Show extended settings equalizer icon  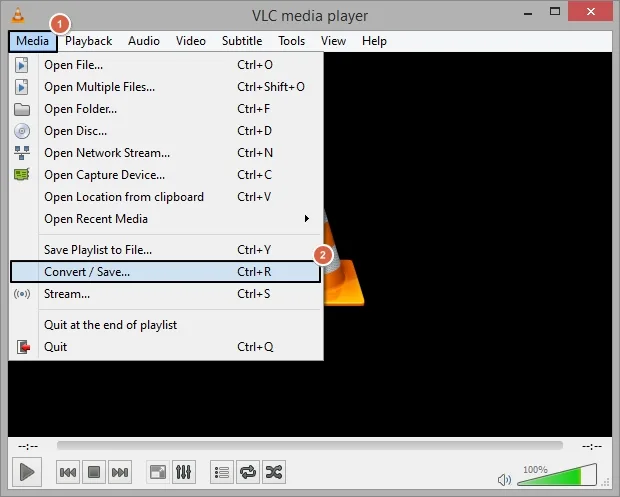184,472
